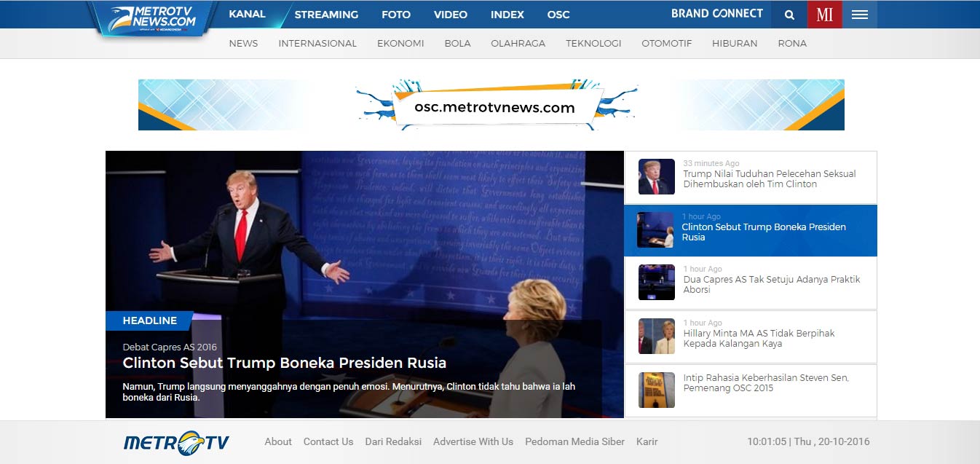Select the INTERNASIONAL category

tap(317, 44)
